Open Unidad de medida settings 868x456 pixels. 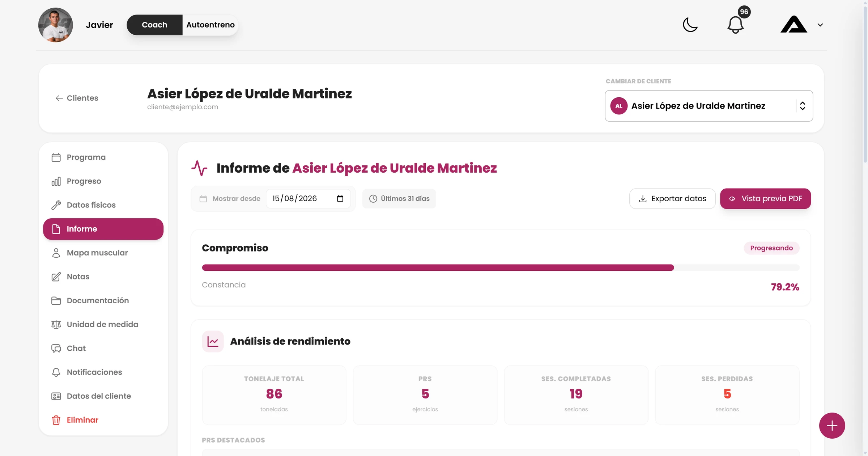pyautogui.click(x=103, y=325)
